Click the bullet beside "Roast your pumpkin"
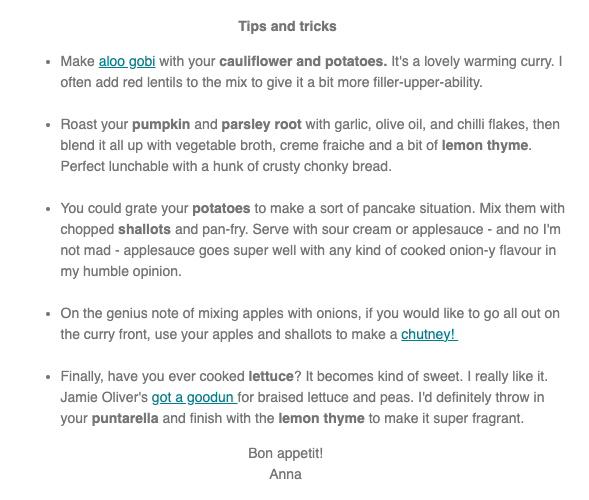 (x=48, y=125)
